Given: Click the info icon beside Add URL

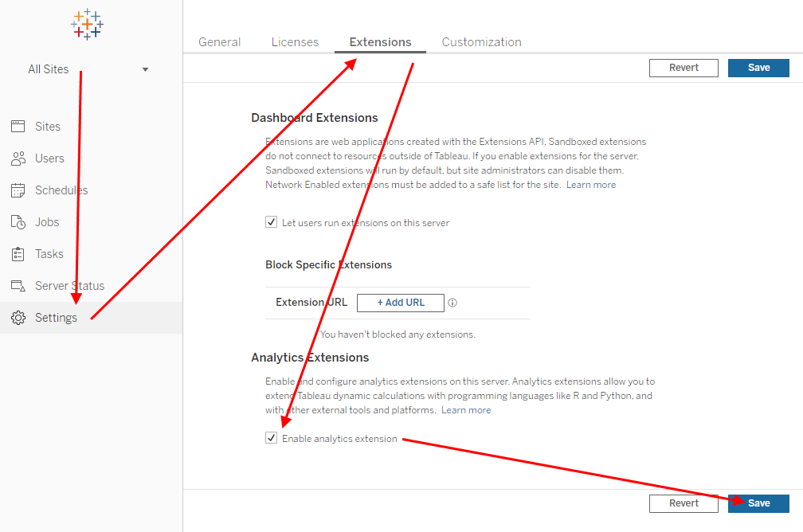Looking at the screenshot, I should (452, 303).
